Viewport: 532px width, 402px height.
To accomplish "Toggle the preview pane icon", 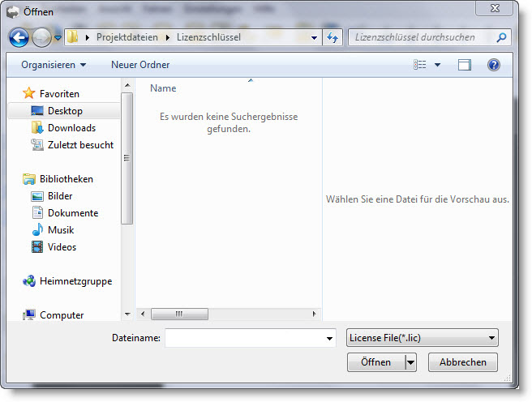I will click(464, 65).
